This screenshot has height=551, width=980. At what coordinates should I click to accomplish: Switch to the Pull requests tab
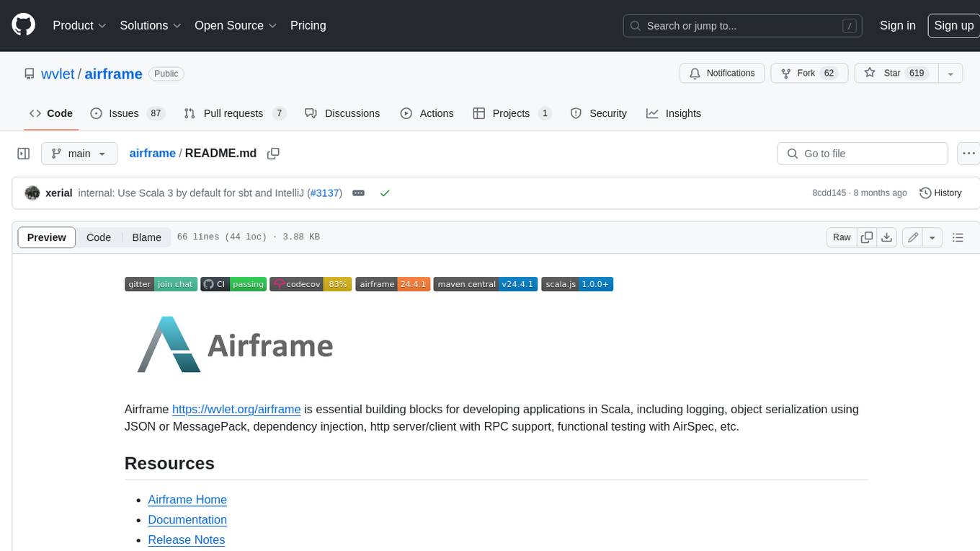pos(234,113)
